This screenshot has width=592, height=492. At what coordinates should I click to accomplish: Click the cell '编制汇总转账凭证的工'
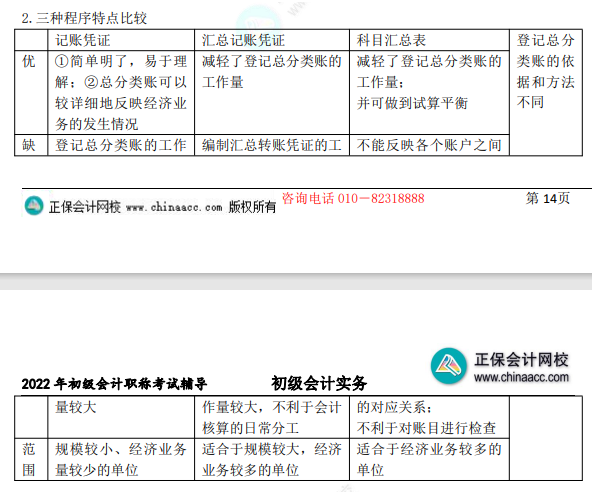pyautogui.click(x=271, y=145)
